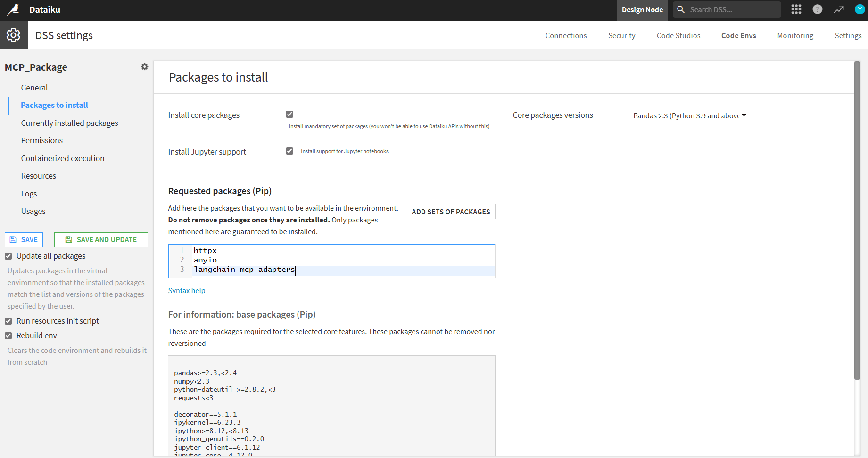Open the applications waffle grid icon
The image size is (868, 458).
click(x=796, y=9)
